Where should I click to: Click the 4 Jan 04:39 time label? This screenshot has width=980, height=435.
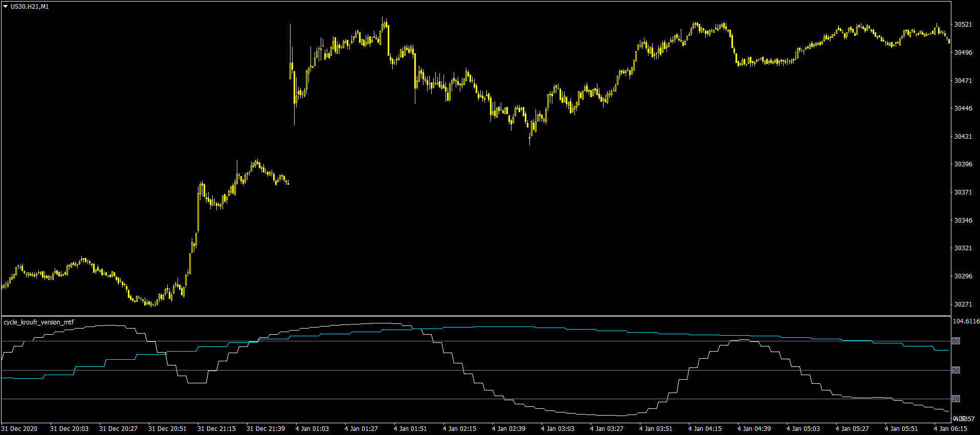pyautogui.click(x=754, y=429)
